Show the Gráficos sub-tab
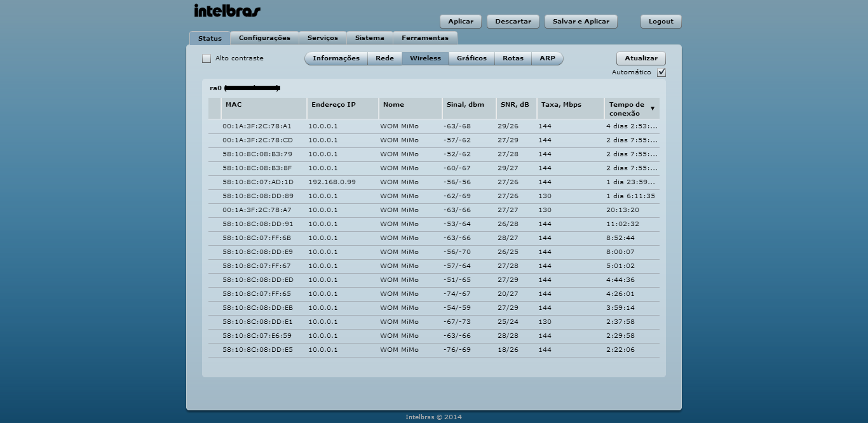The width and height of the screenshot is (868, 423). click(471, 58)
